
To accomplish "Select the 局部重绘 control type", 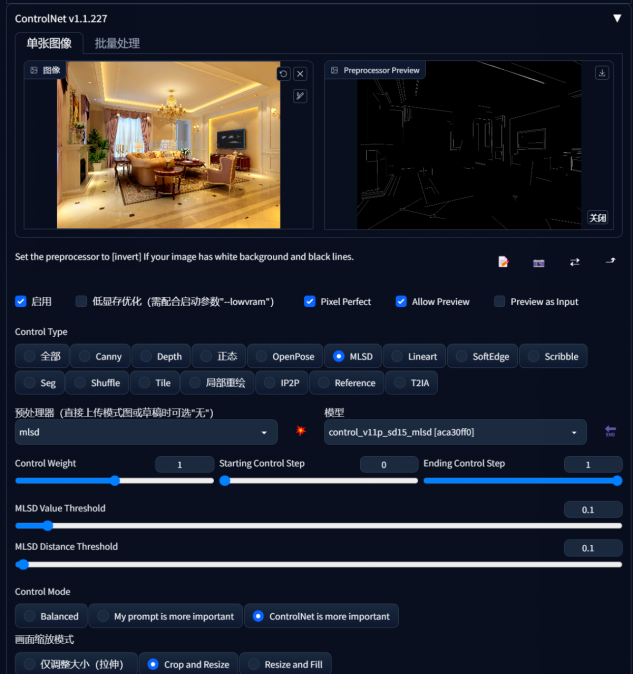I will 217,383.
